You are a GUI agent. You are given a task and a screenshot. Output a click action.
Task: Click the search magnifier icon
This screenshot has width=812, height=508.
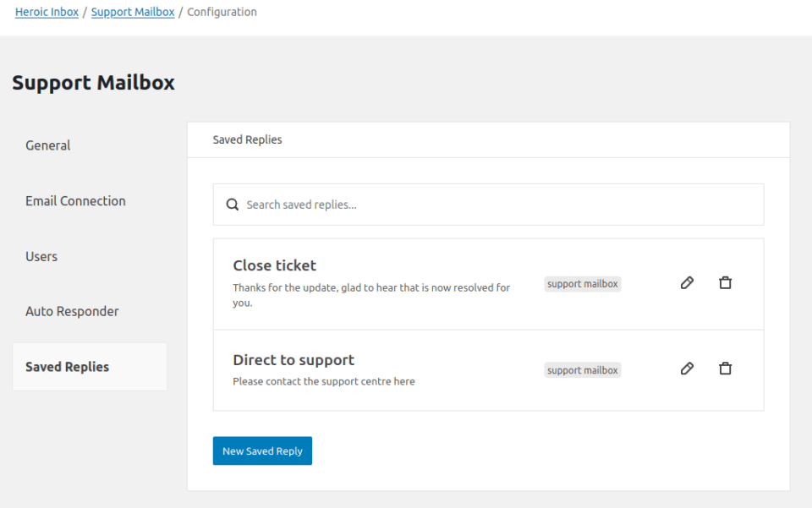(232, 204)
